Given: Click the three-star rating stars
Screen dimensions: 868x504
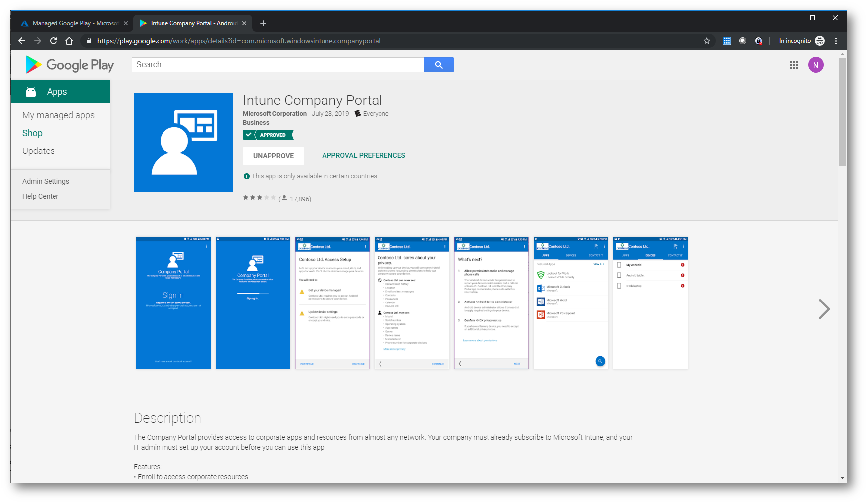Looking at the screenshot, I should (x=259, y=198).
